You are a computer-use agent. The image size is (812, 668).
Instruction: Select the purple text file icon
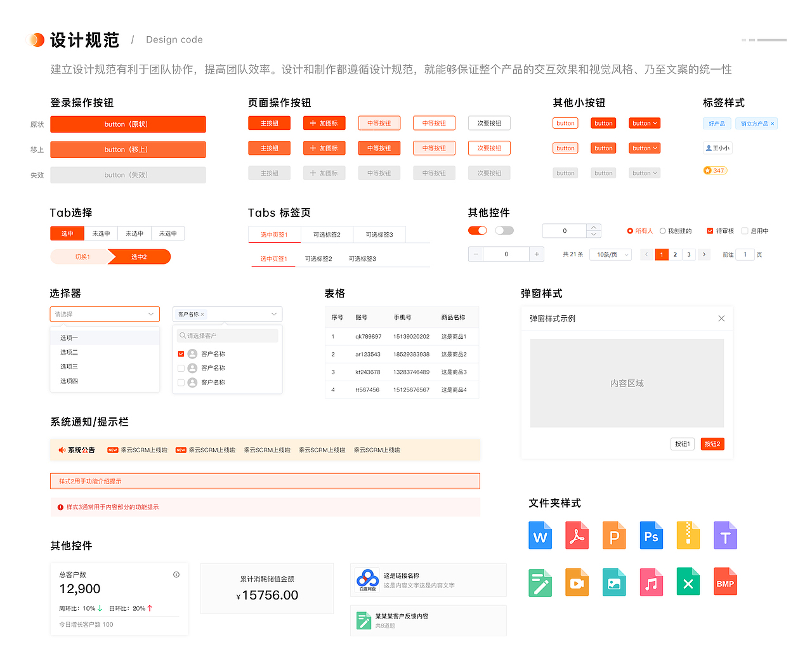pyautogui.click(x=725, y=535)
